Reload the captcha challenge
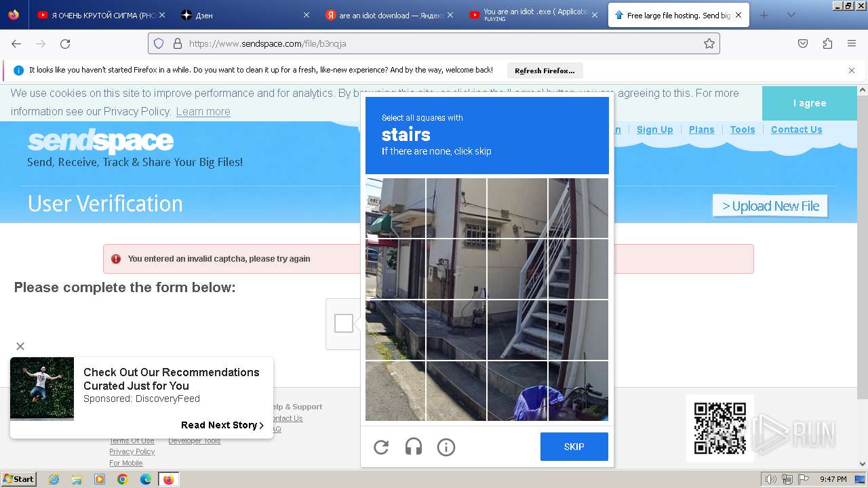Image resolution: width=868 pixels, height=488 pixels. [381, 447]
